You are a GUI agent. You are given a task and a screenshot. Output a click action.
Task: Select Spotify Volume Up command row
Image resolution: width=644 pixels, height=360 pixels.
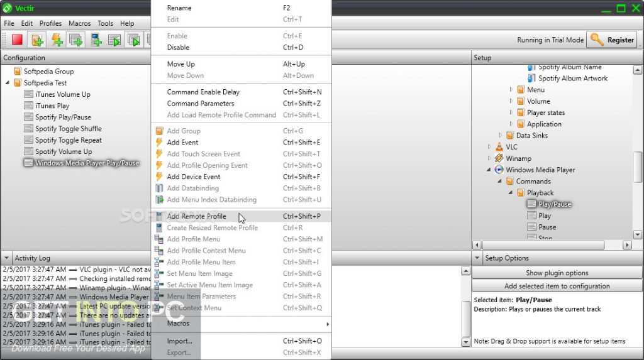click(x=58, y=151)
